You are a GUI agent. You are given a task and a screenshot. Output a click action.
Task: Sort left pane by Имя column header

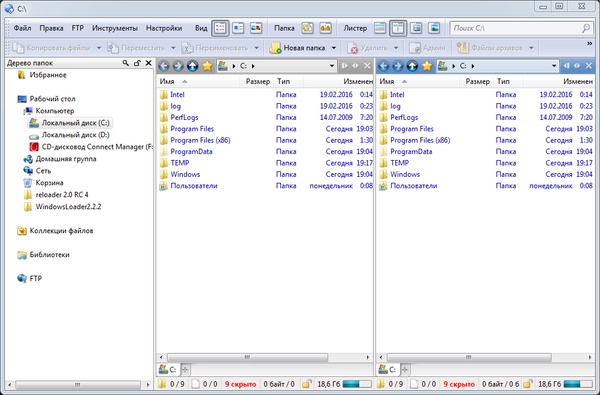tap(167, 82)
